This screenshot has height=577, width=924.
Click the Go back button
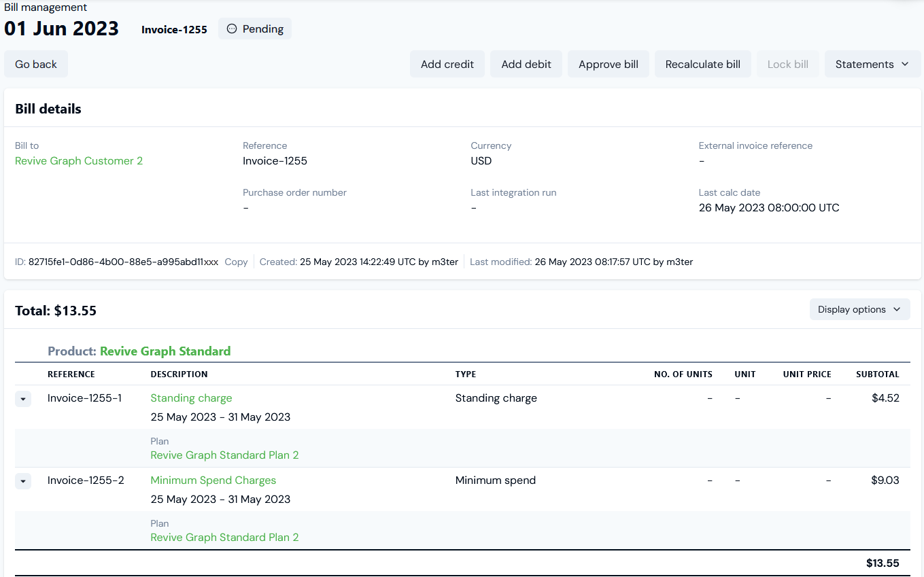point(36,65)
